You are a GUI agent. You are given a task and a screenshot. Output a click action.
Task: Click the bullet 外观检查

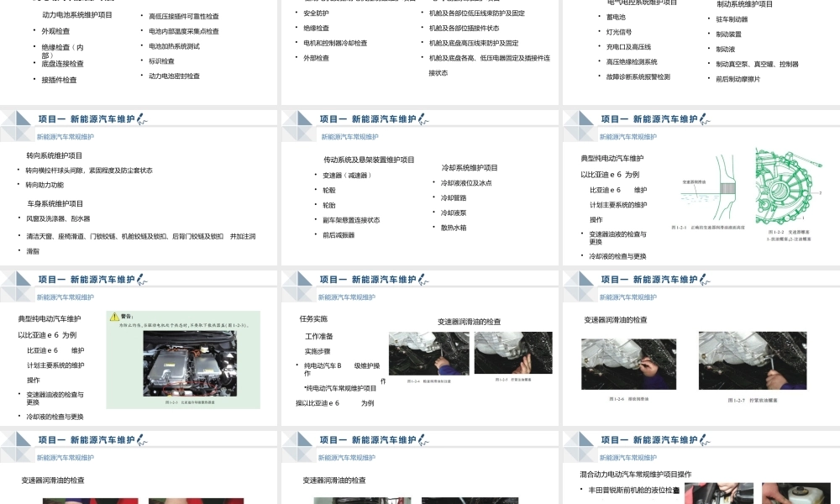pos(55,31)
